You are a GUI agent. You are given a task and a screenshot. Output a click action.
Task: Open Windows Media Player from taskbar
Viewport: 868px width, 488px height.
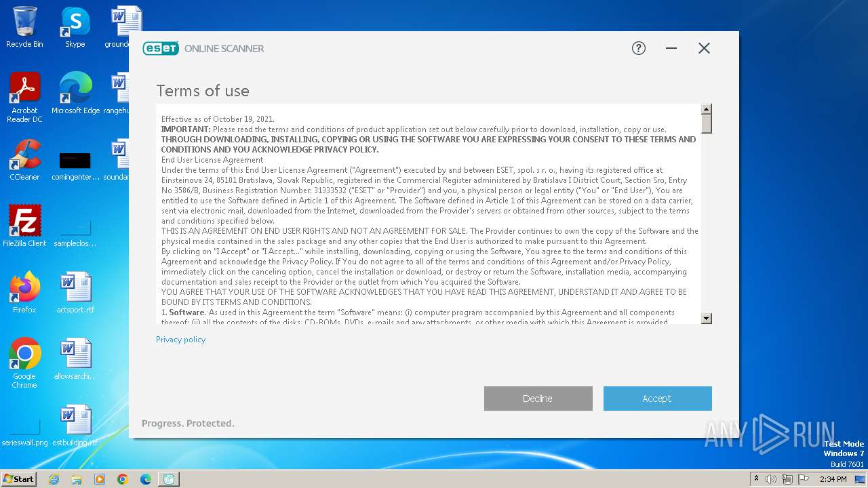100,479
